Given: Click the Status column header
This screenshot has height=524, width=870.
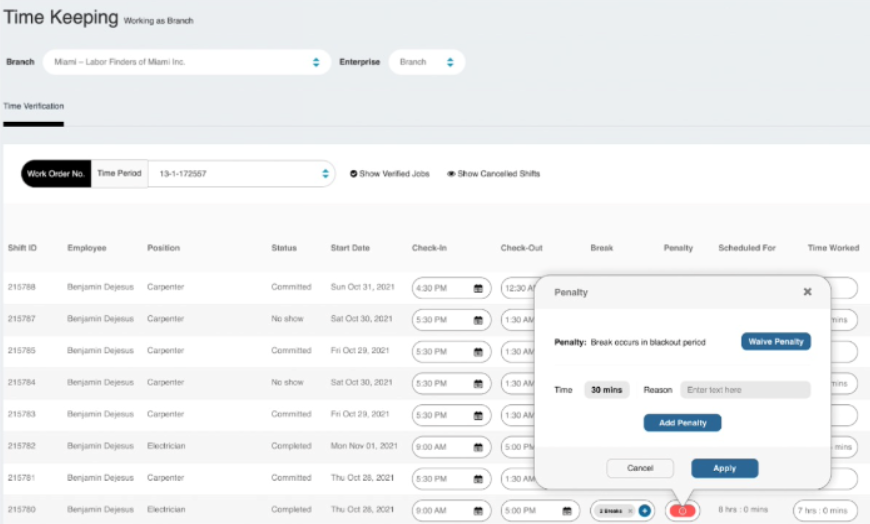Looking at the screenshot, I should 284,248.
